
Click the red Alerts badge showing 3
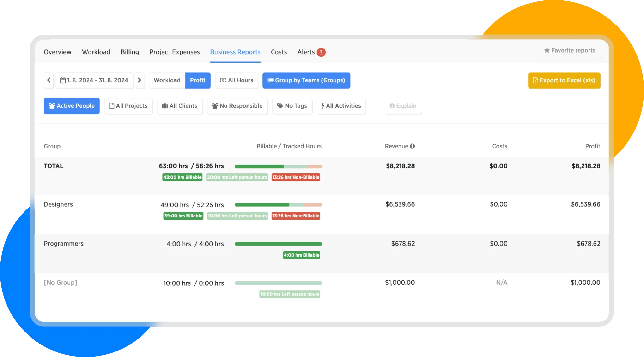[321, 52]
